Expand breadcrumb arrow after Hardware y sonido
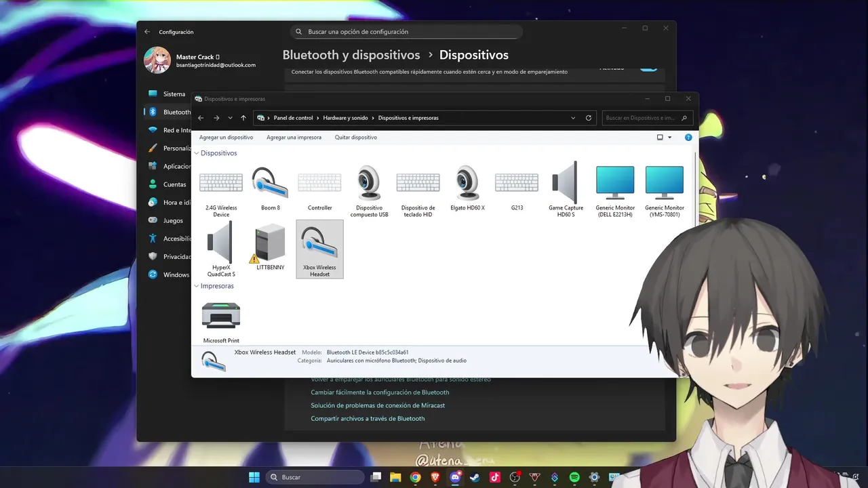Viewport: 868px width, 488px height. [373, 118]
